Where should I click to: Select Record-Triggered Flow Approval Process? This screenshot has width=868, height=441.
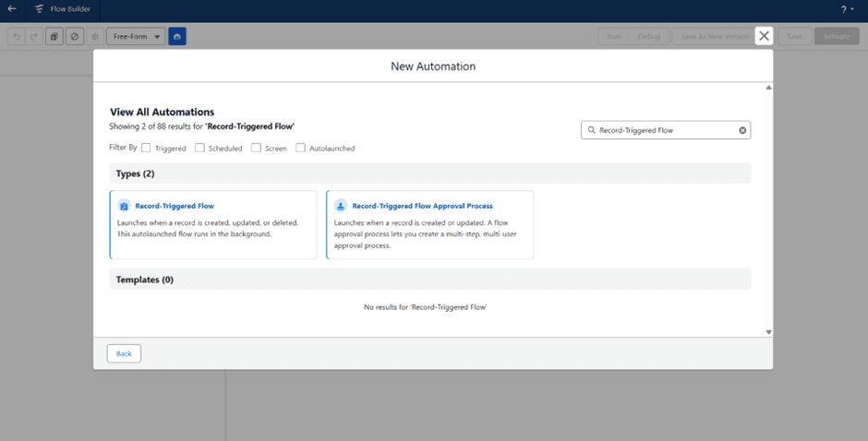coord(429,224)
